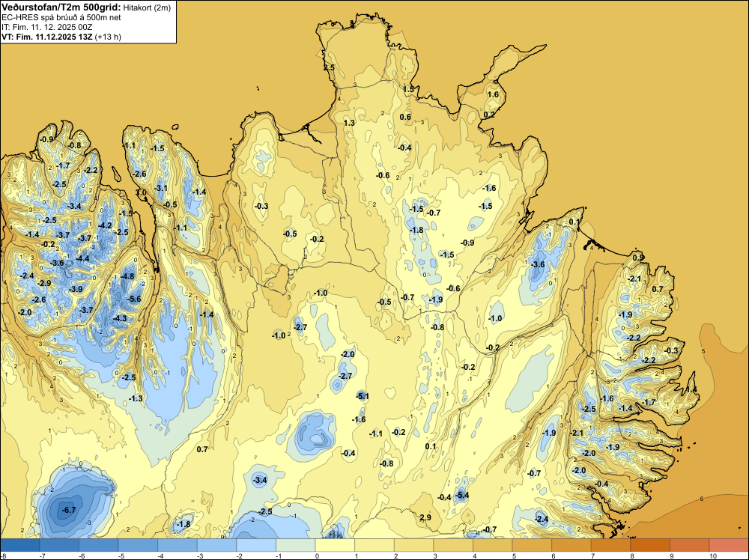Click the "0.6" temperature value

point(405,117)
